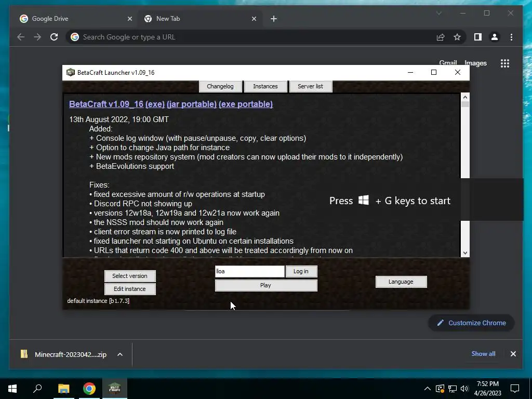Click the volume speaker tray icon
532x399 pixels.
(464, 389)
